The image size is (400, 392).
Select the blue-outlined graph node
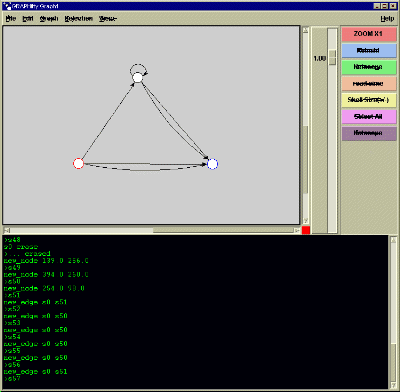(x=212, y=164)
